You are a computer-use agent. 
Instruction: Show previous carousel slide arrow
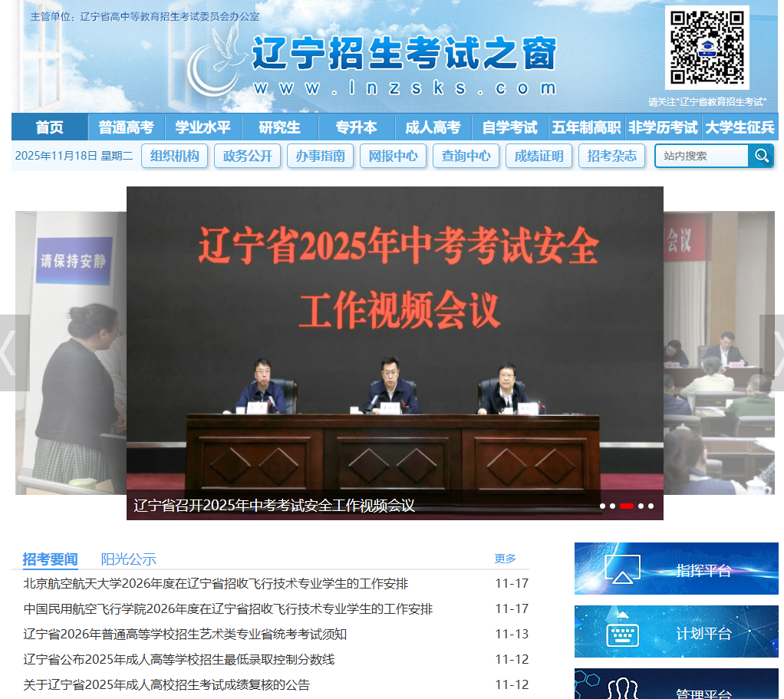[11, 353]
